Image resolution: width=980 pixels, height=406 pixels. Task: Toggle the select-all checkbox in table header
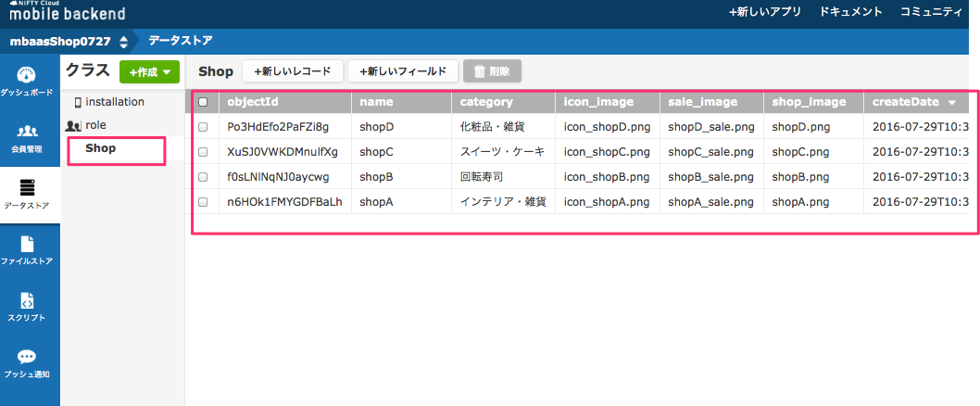(x=203, y=102)
